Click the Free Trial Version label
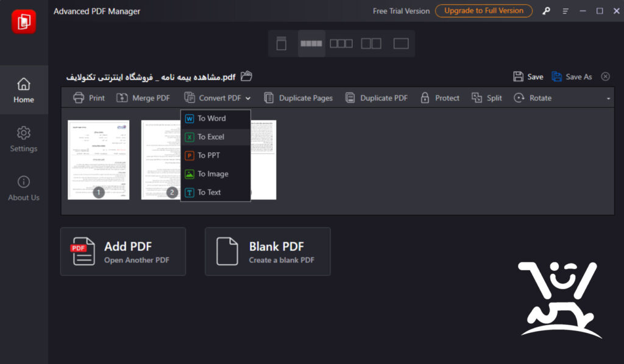This screenshot has width=624, height=364. click(401, 11)
